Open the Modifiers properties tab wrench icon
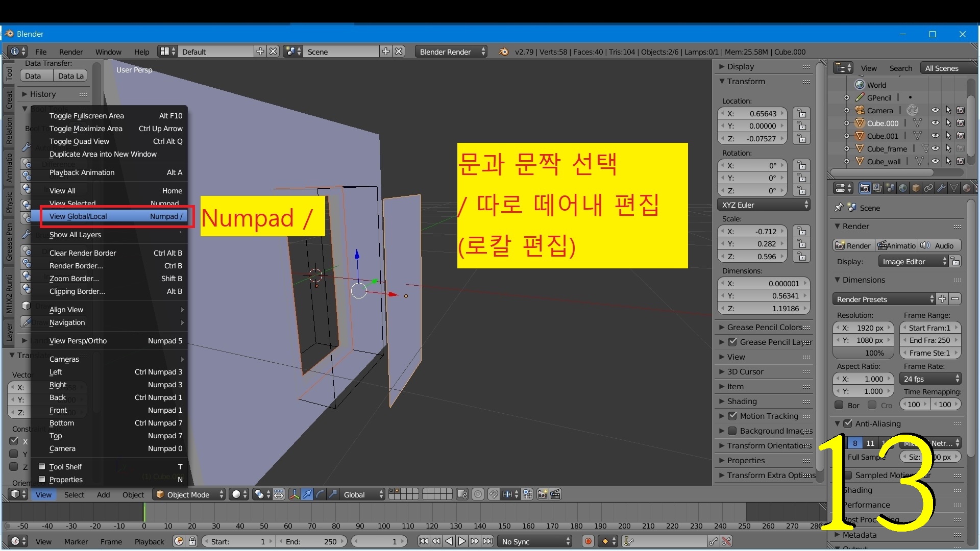The width and height of the screenshot is (980, 551). point(941,188)
